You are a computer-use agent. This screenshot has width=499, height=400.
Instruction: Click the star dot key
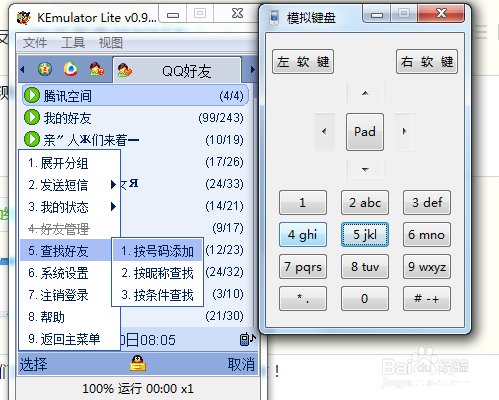point(303,299)
